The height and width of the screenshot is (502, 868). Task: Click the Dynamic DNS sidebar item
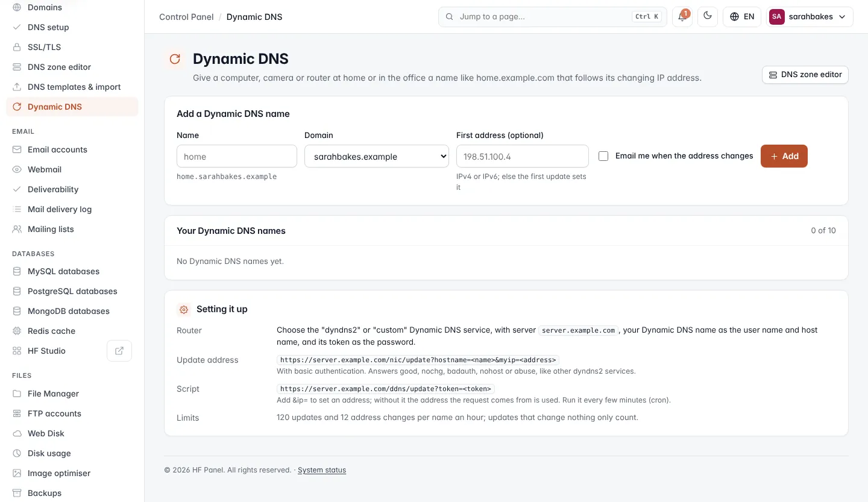coord(72,107)
